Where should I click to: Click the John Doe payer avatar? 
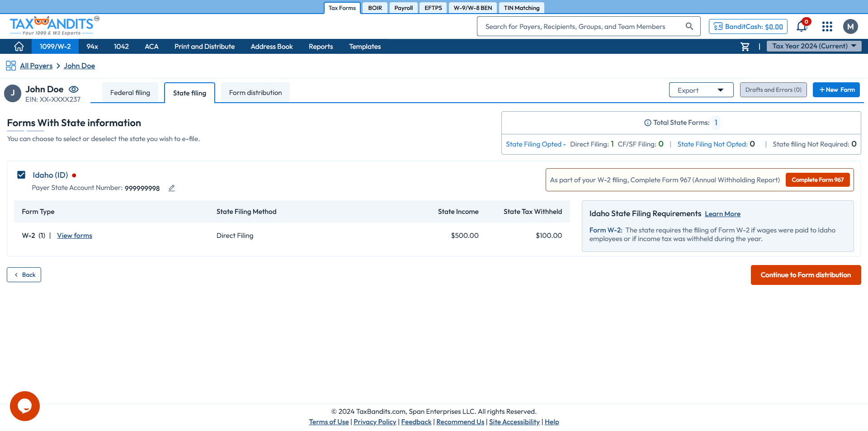click(x=13, y=93)
